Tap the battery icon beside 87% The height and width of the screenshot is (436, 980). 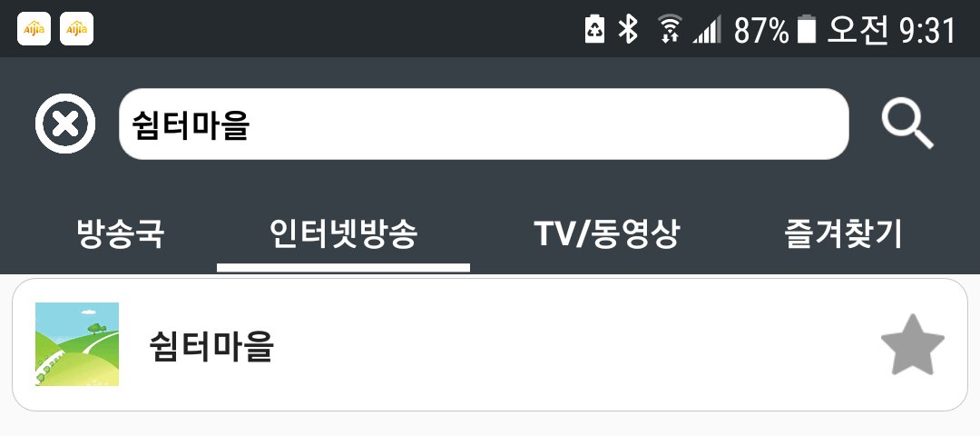click(807, 29)
